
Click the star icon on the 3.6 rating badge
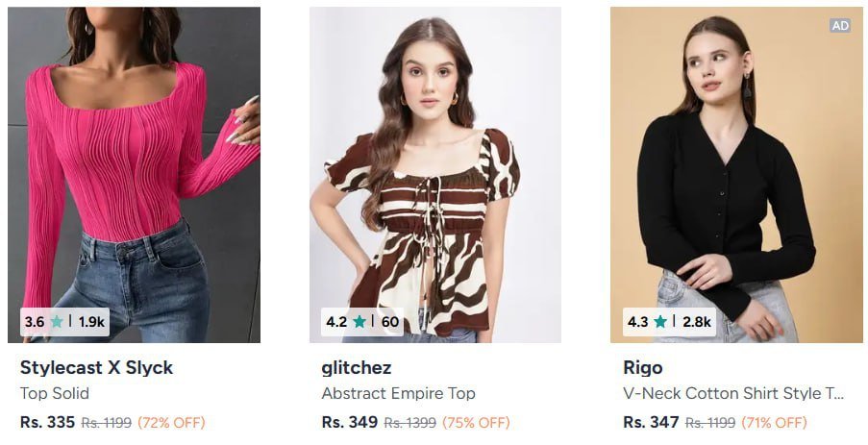tap(57, 322)
